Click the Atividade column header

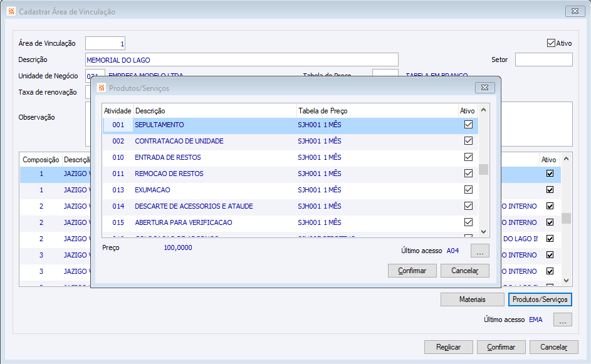pyautogui.click(x=118, y=111)
